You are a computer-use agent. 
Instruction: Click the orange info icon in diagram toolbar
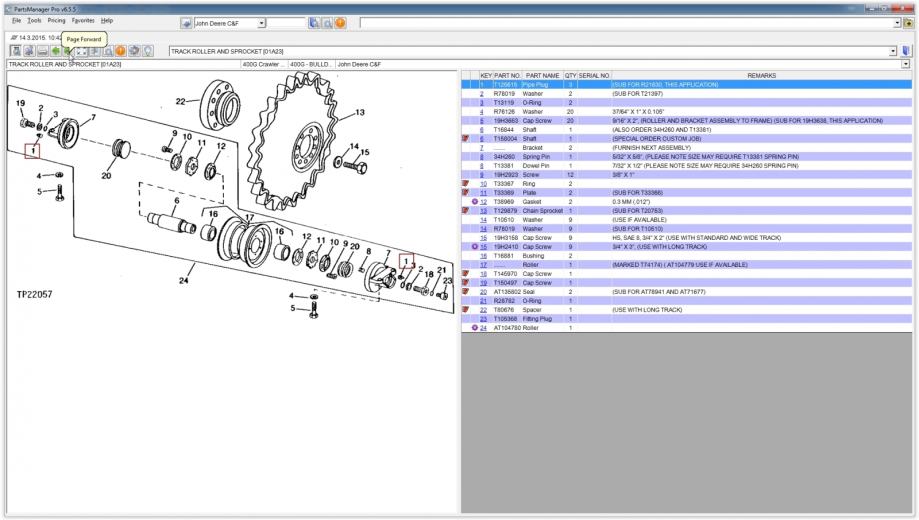tap(120, 50)
